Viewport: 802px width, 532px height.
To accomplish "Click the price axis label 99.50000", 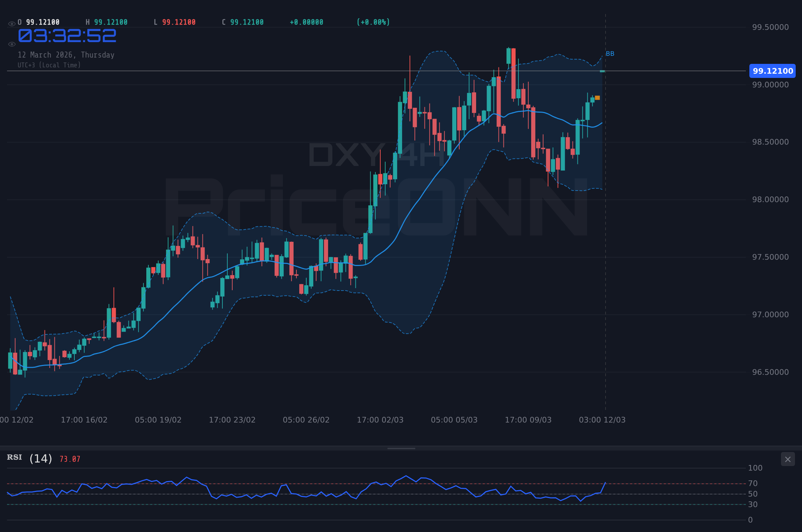I will pos(771,27).
